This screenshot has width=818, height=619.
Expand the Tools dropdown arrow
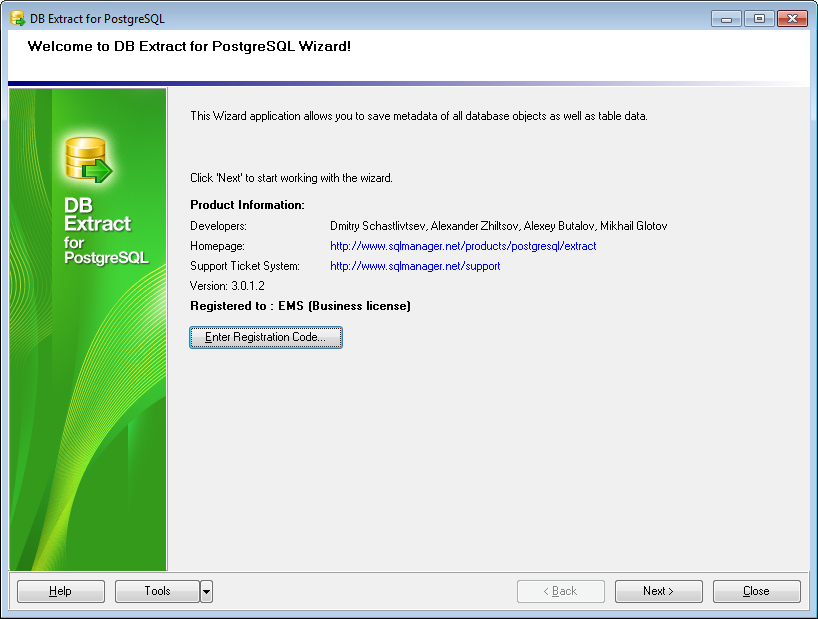pos(207,591)
